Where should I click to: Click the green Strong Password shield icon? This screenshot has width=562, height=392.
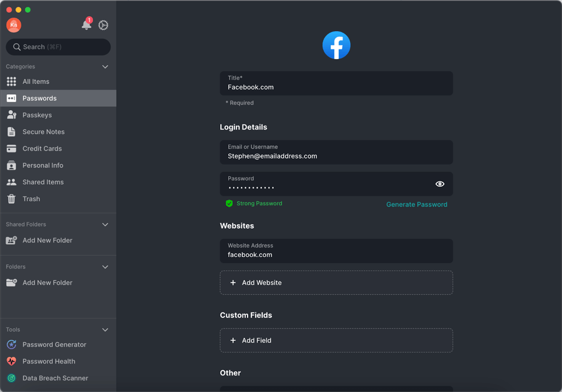[x=229, y=203]
